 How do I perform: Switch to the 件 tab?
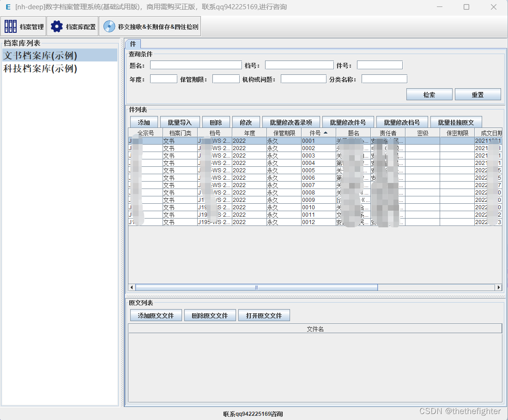(133, 44)
